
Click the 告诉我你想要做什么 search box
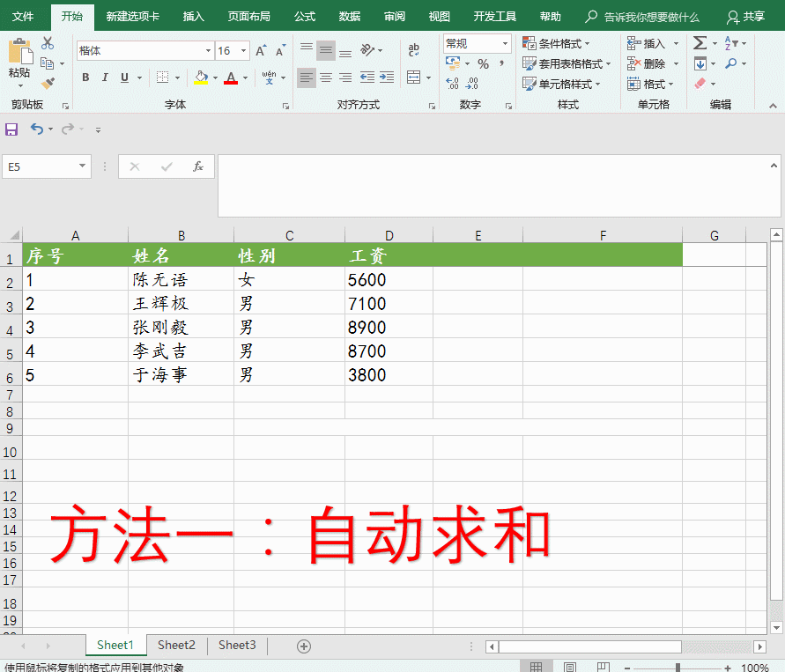click(641, 17)
